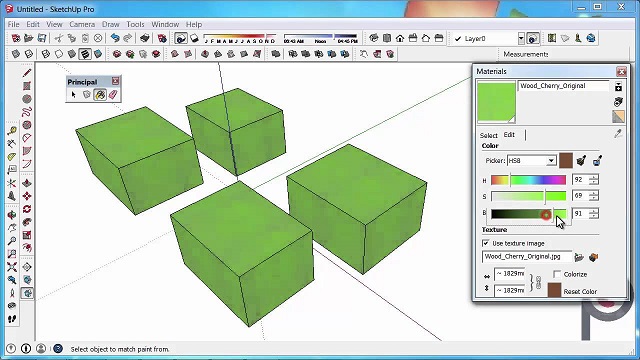This screenshot has height=360, width=640.
Task: Click Match Color on Screen icon
Action: [x=597, y=161]
